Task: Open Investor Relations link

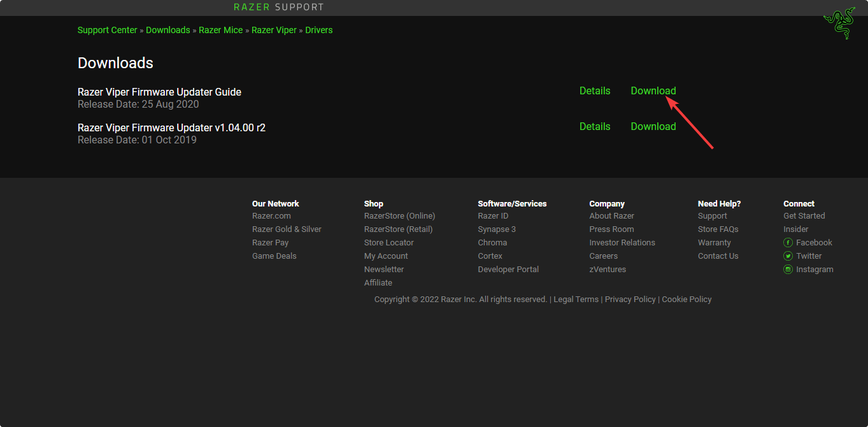Action: click(x=622, y=242)
